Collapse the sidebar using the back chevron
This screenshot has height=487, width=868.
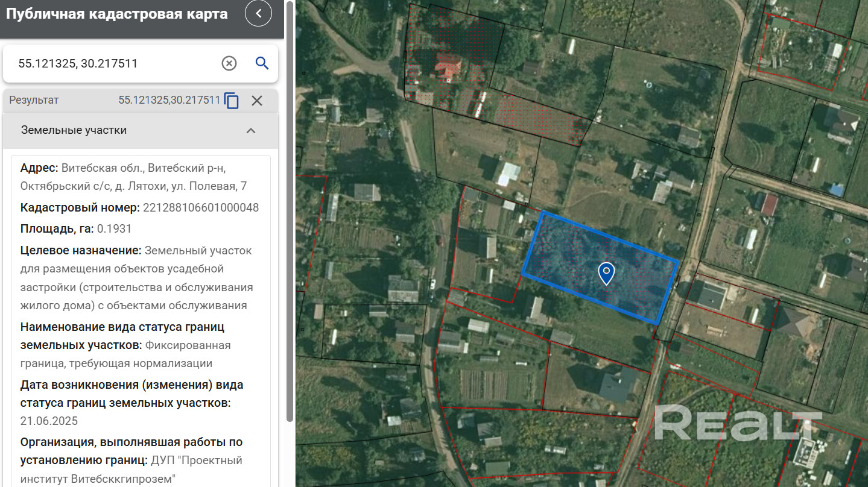pos(259,14)
